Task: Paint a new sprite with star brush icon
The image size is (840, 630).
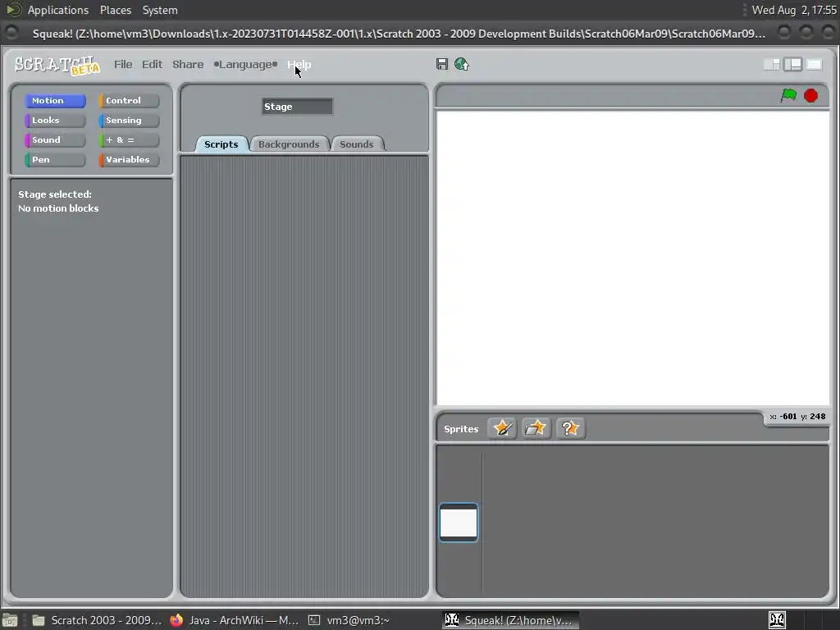Action: (x=502, y=428)
